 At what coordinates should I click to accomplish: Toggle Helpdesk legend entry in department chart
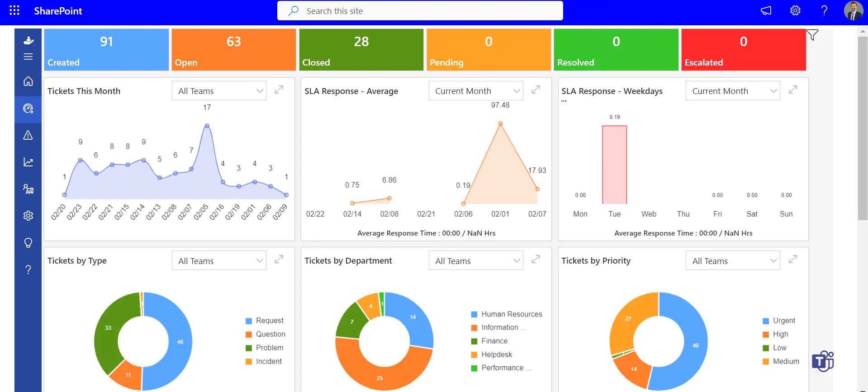[492, 354]
